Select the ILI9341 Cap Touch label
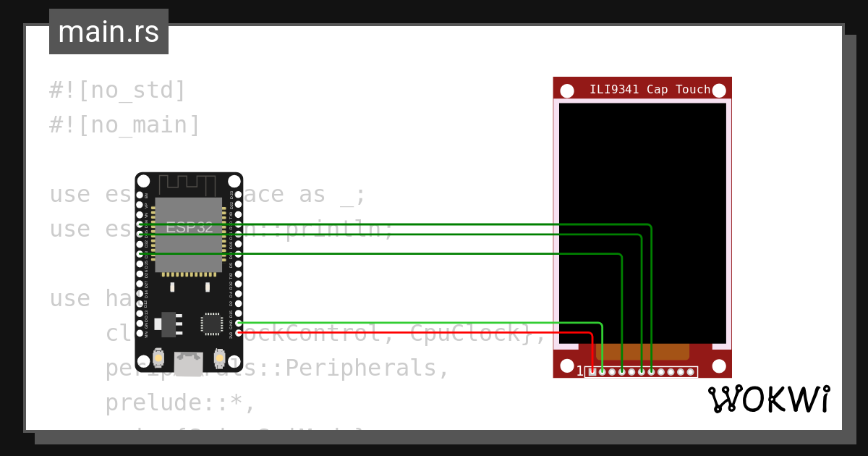Image resolution: width=868 pixels, height=456 pixels. (650, 90)
